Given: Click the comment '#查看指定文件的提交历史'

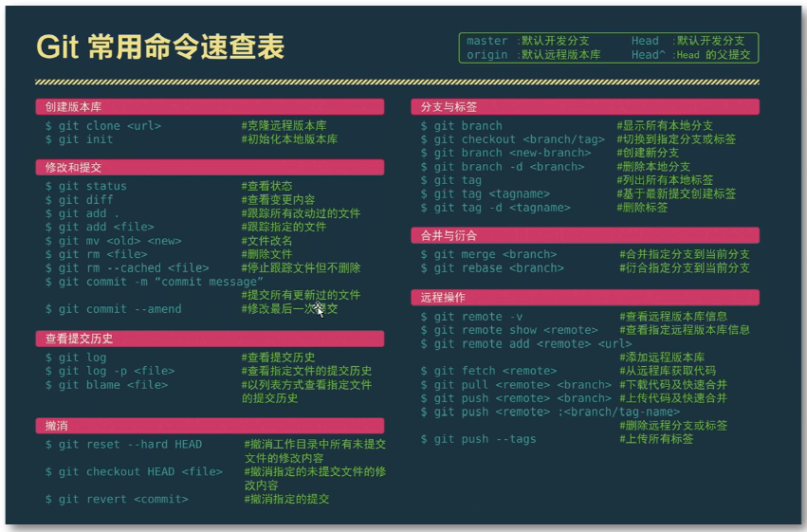Looking at the screenshot, I should coord(306,371).
